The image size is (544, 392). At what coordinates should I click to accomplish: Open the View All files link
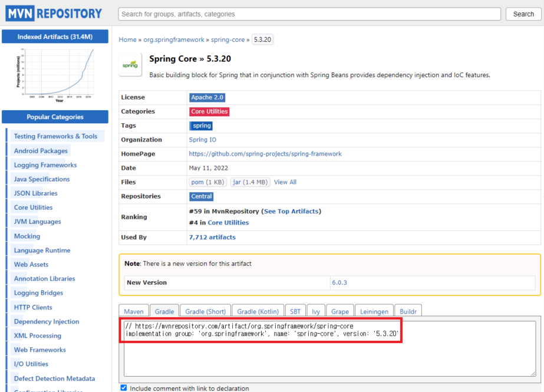(x=285, y=182)
